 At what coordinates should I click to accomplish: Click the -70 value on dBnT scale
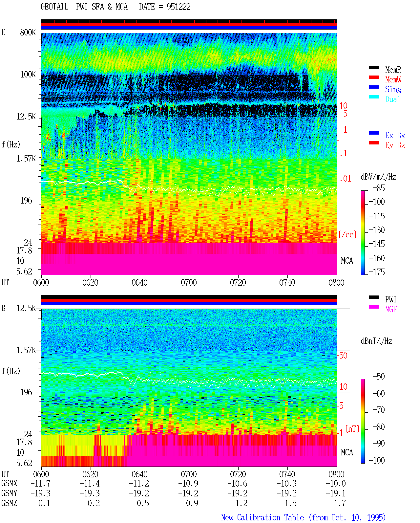[379, 410]
